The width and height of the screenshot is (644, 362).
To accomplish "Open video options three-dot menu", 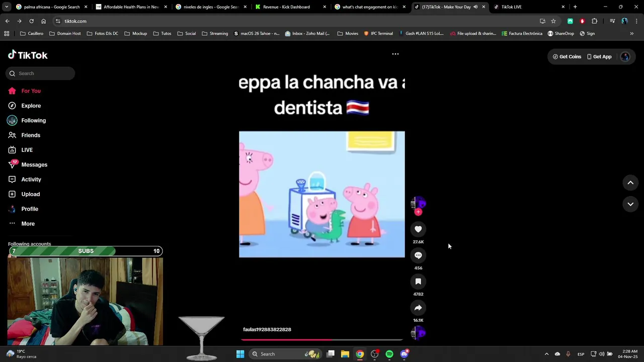I will tap(395, 54).
